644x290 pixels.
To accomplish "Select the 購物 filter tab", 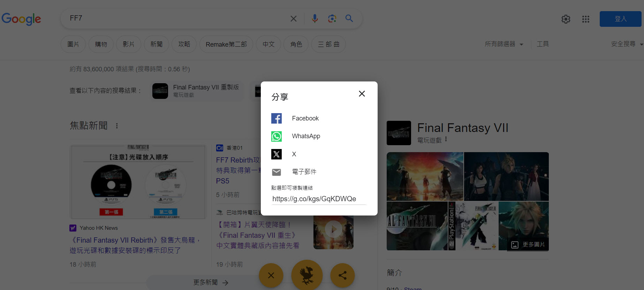I will click(x=101, y=44).
